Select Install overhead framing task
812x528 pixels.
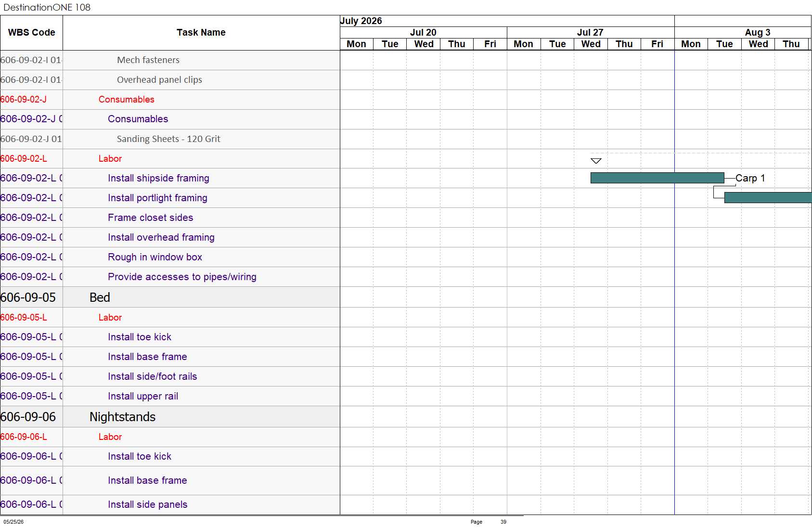(161, 237)
